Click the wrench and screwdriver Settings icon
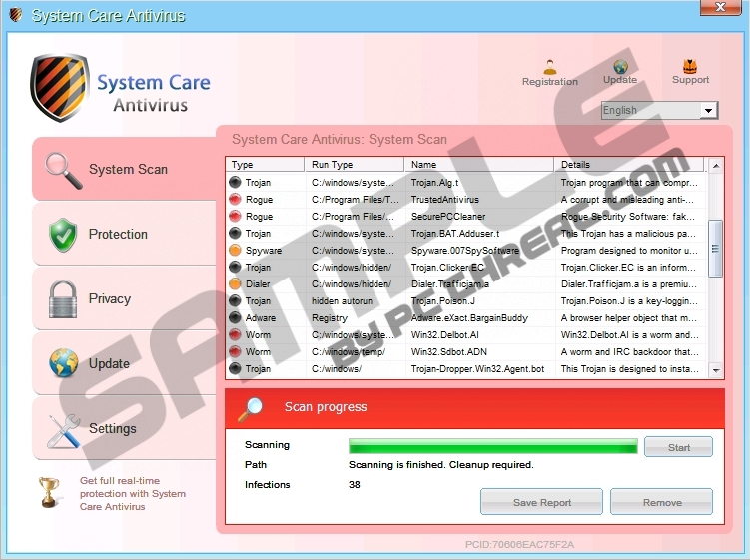 coord(64,431)
